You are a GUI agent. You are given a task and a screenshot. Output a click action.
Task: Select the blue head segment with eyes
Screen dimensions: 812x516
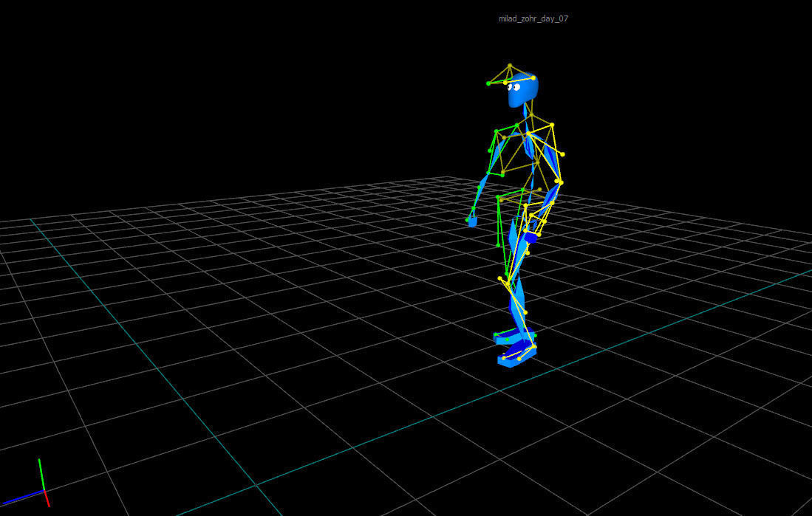click(x=523, y=91)
